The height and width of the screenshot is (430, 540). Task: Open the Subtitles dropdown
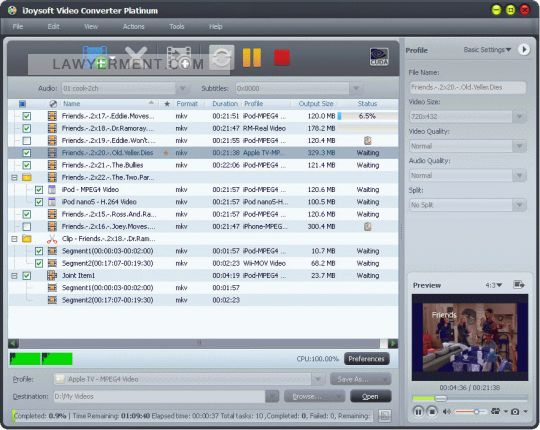[356, 88]
